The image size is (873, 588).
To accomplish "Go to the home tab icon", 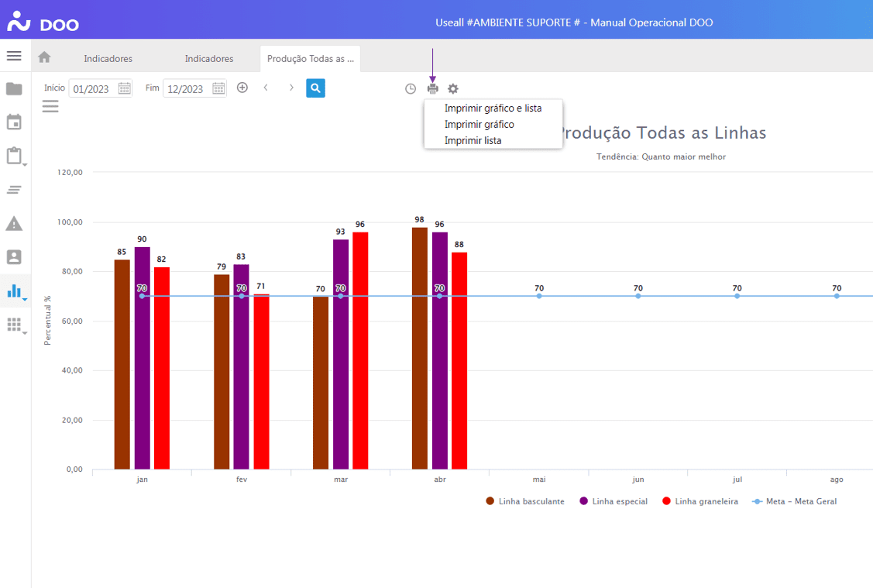I will 44,57.
